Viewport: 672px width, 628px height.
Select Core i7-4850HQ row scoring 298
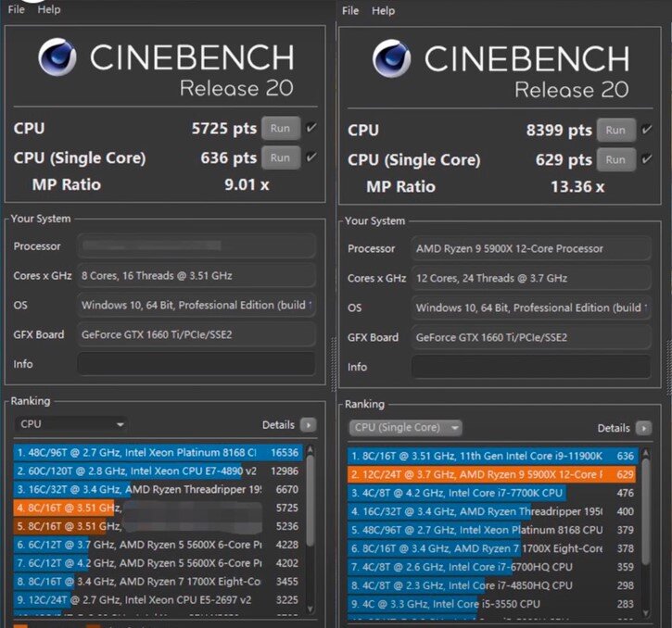(x=493, y=585)
